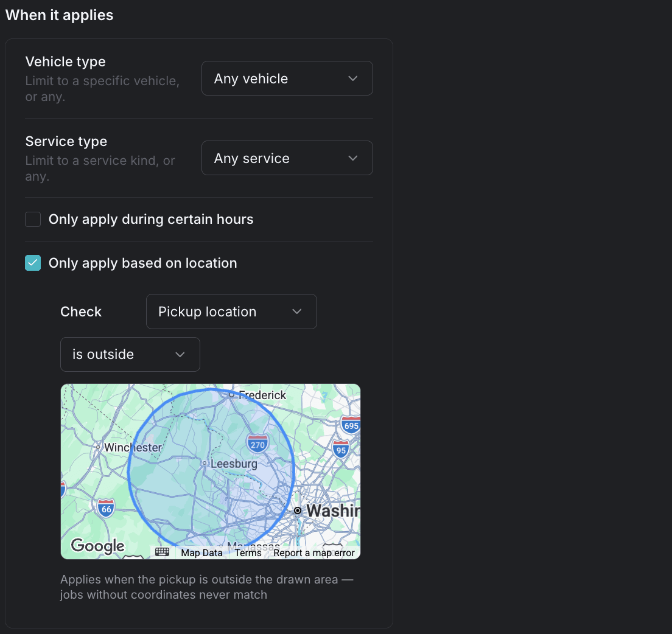
Task: Click the I-95 highway shield
Action: tap(341, 450)
